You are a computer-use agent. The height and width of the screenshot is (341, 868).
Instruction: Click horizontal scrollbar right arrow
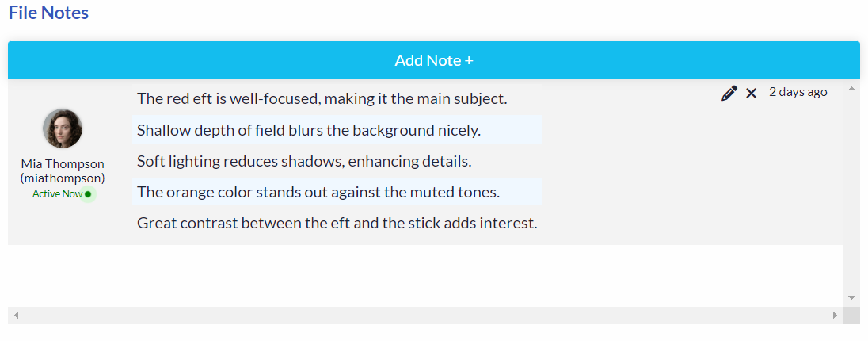[835, 315]
